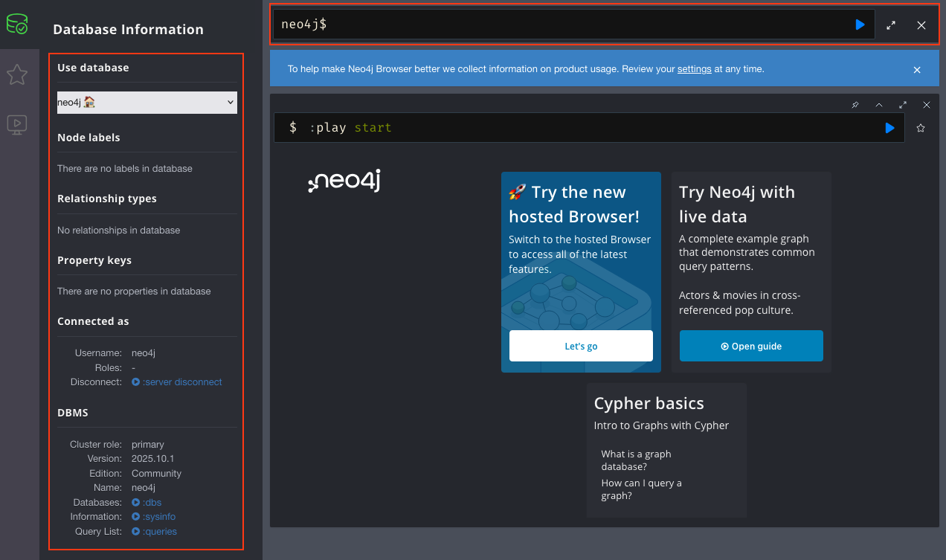
Task: Click the 'No relationships in database' text
Action: tap(119, 231)
